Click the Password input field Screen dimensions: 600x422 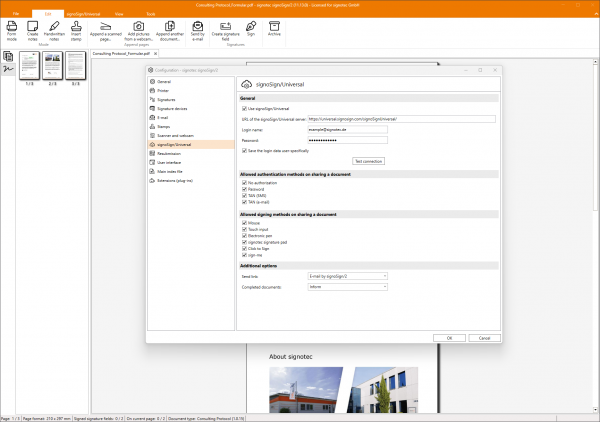coord(347,140)
